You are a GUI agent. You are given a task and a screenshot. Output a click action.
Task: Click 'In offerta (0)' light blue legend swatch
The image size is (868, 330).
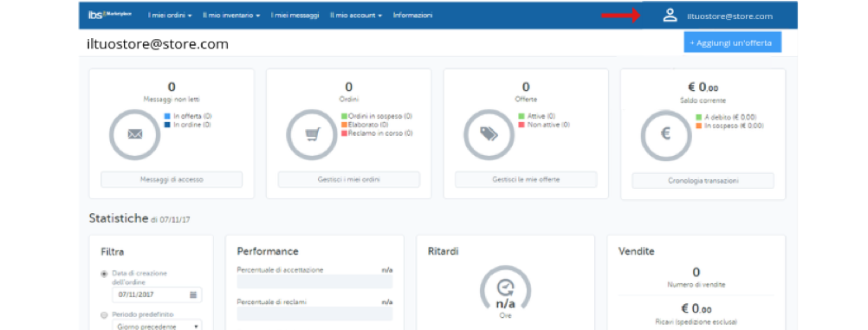167,116
